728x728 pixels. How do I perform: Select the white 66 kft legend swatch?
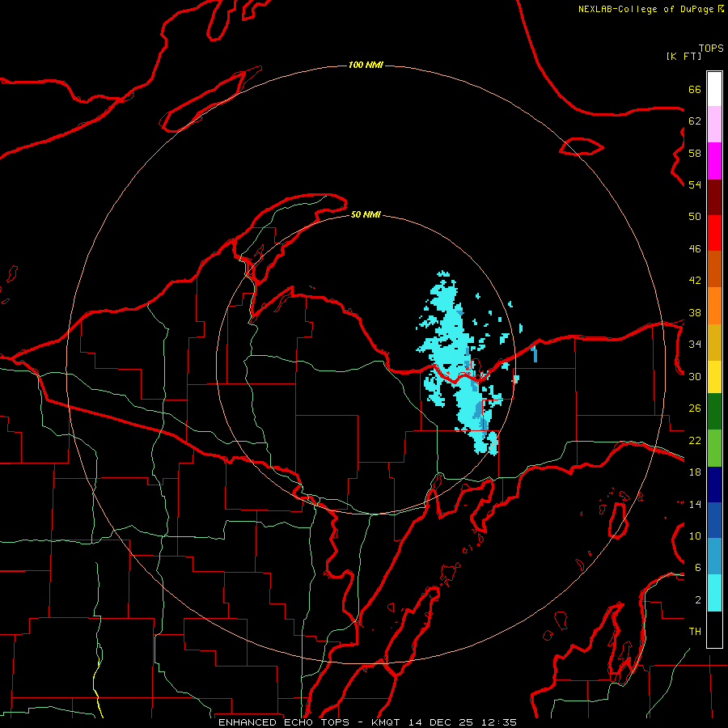click(x=714, y=89)
